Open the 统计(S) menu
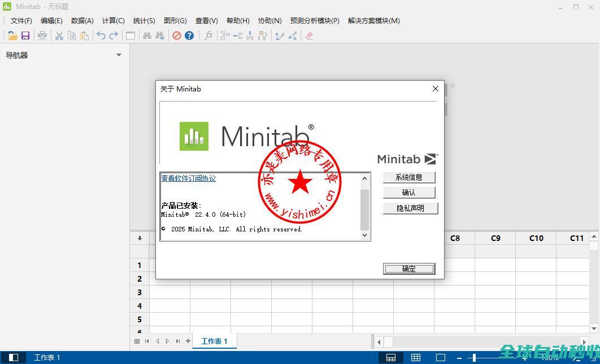The height and width of the screenshot is (364, 600). coord(144,21)
